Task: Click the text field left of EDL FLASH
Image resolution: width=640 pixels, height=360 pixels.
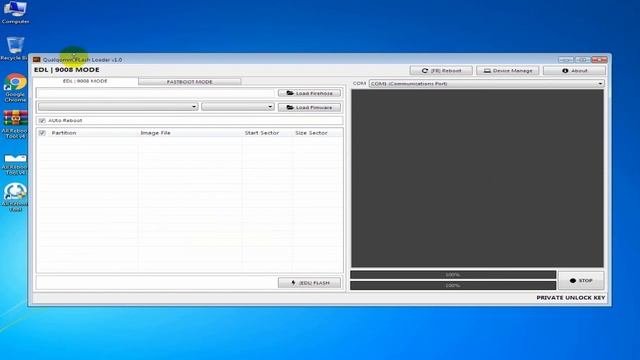Action: [157, 282]
